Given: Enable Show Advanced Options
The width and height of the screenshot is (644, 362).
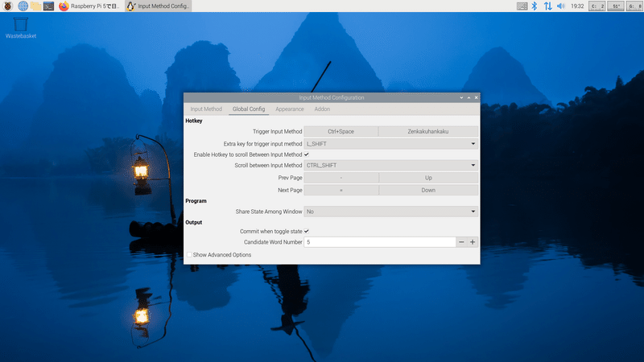Looking at the screenshot, I should click(x=218, y=255).
